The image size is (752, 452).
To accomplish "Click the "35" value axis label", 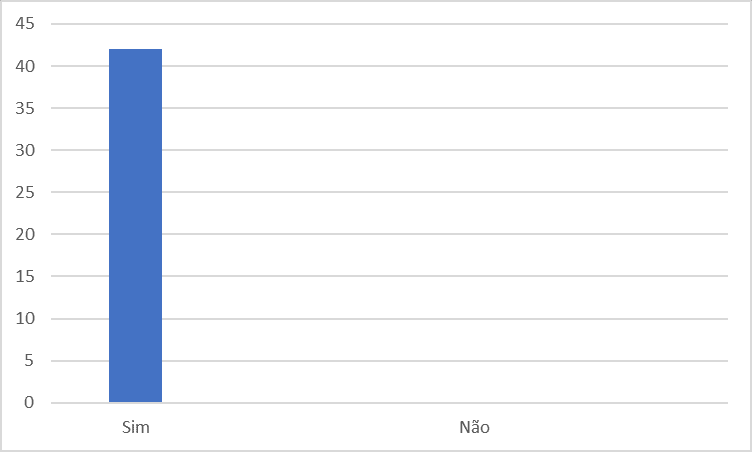I will [x=25, y=108].
